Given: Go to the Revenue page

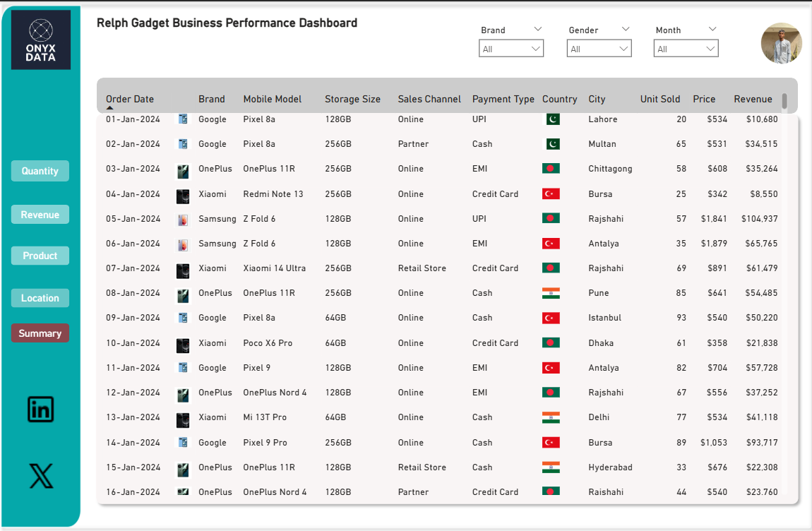Looking at the screenshot, I should (x=40, y=215).
